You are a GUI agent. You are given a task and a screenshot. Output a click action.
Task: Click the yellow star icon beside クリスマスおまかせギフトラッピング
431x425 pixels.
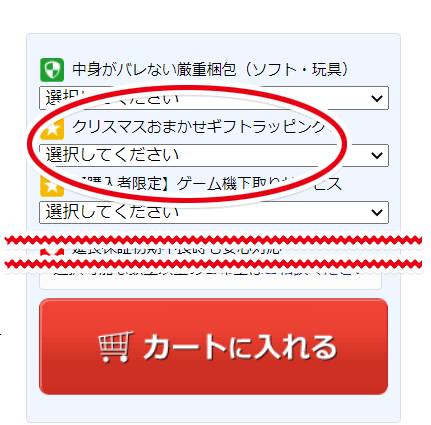click(x=52, y=129)
